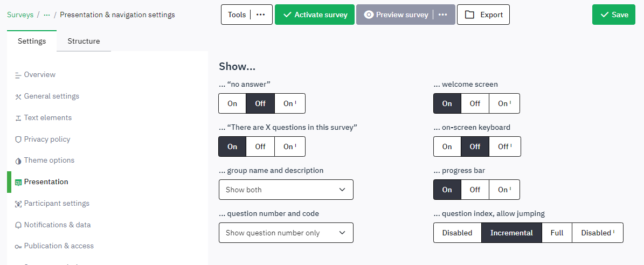Screen dimensions: 644x265
Task: Click the Activate survey button
Action: 315,15
